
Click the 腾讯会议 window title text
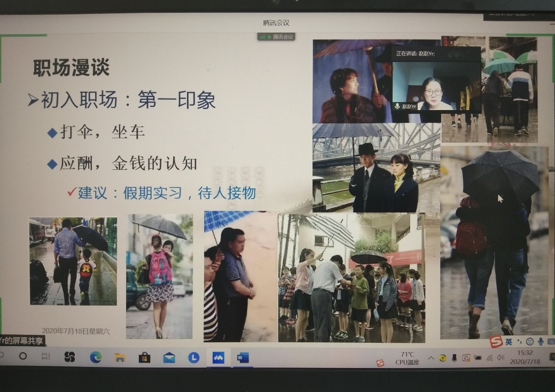276,22
